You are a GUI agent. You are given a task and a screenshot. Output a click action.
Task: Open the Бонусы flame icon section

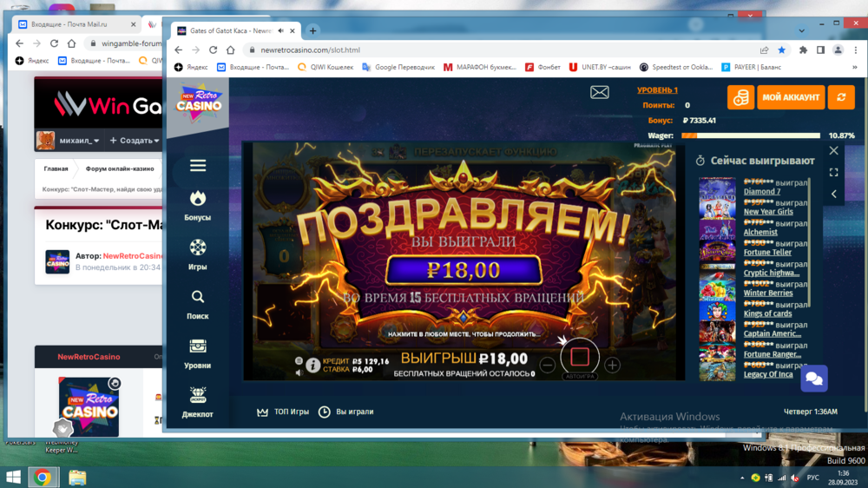coord(197,206)
